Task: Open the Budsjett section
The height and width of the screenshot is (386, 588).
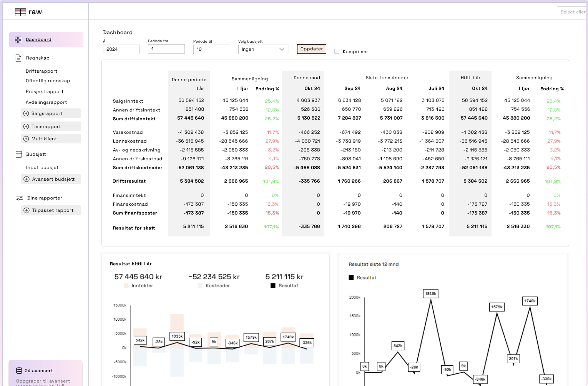Action: click(36, 154)
